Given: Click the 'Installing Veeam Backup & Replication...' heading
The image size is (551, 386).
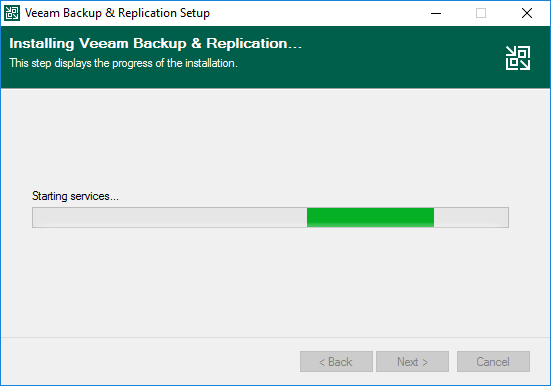Looking at the screenshot, I should [155, 43].
